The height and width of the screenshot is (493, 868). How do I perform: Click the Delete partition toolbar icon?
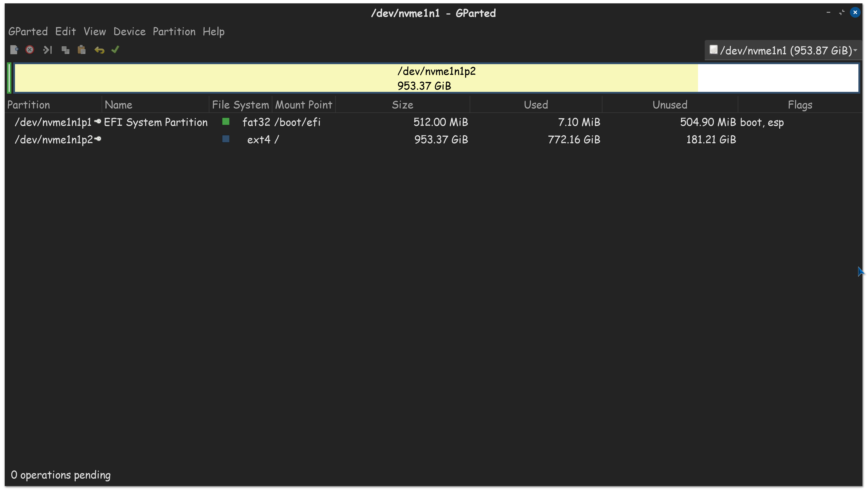30,50
